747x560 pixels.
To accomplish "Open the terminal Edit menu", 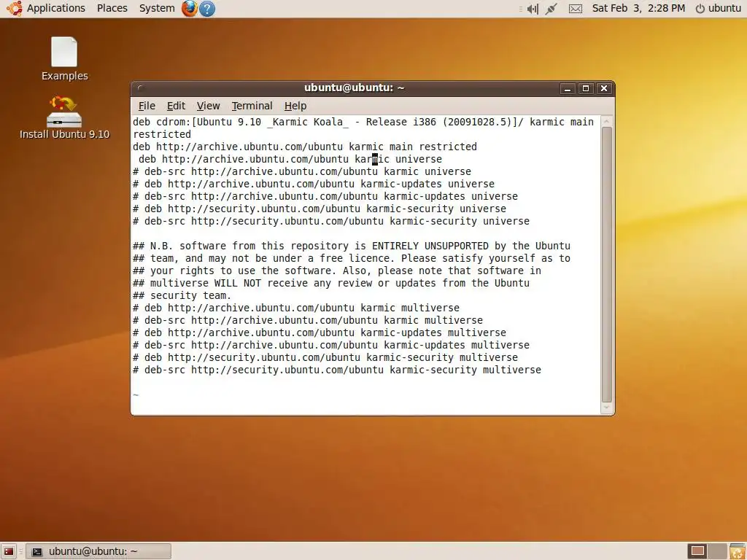I will pos(176,106).
